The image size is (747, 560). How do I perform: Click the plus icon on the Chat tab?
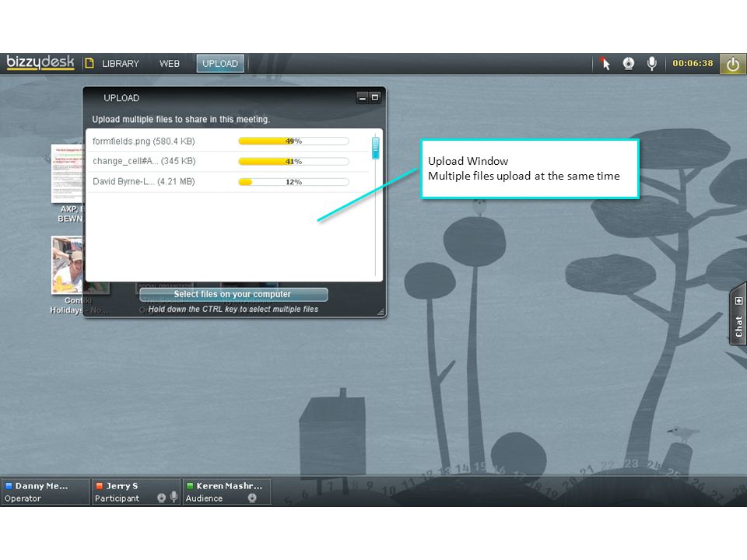[738, 301]
